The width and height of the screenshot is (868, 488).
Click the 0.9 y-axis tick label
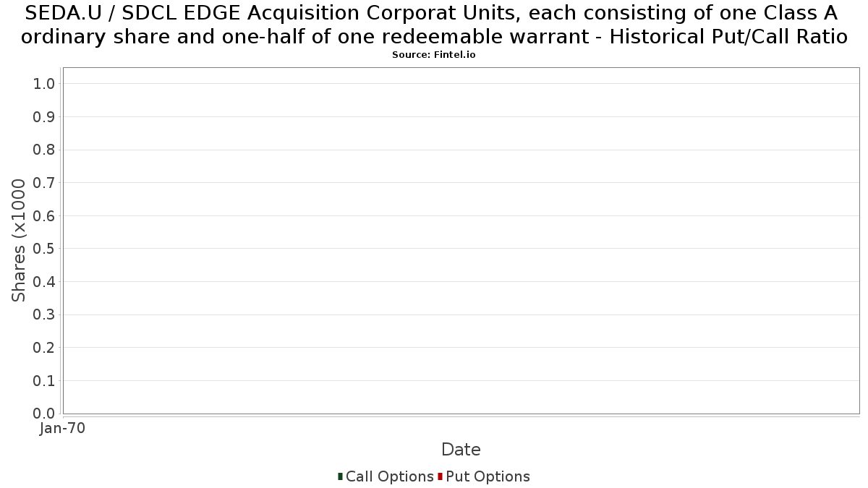click(44, 117)
